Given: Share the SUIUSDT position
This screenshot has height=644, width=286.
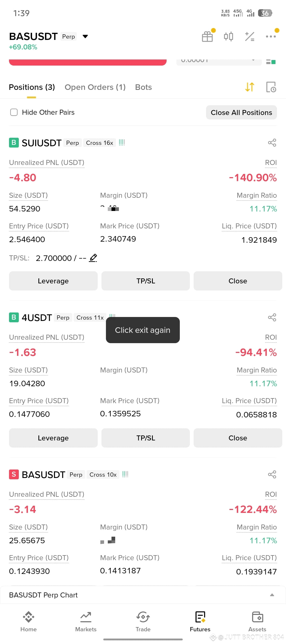Looking at the screenshot, I should [272, 143].
